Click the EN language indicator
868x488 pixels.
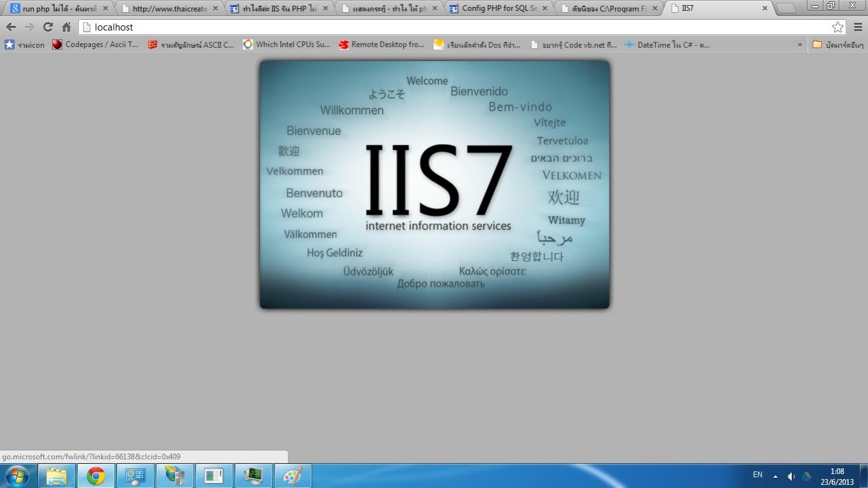[x=757, y=475]
